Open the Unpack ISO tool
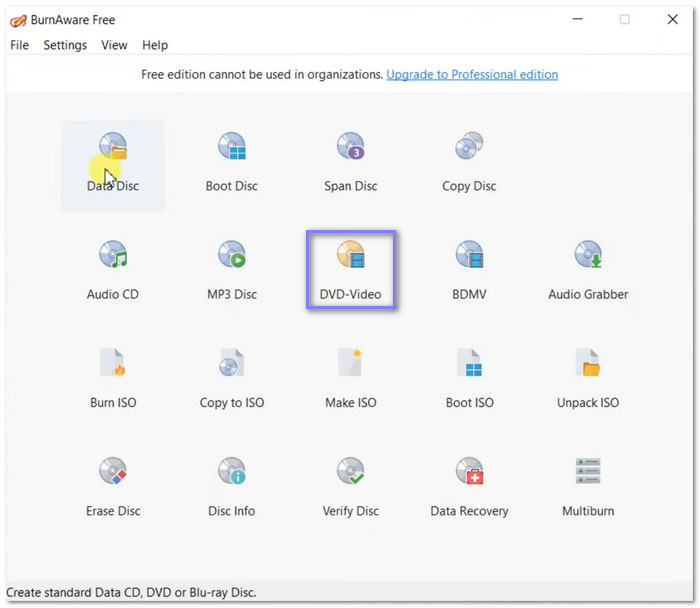Image resolution: width=700 pixels, height=608 pixels. pyautogui.click(x=588, y=379)
